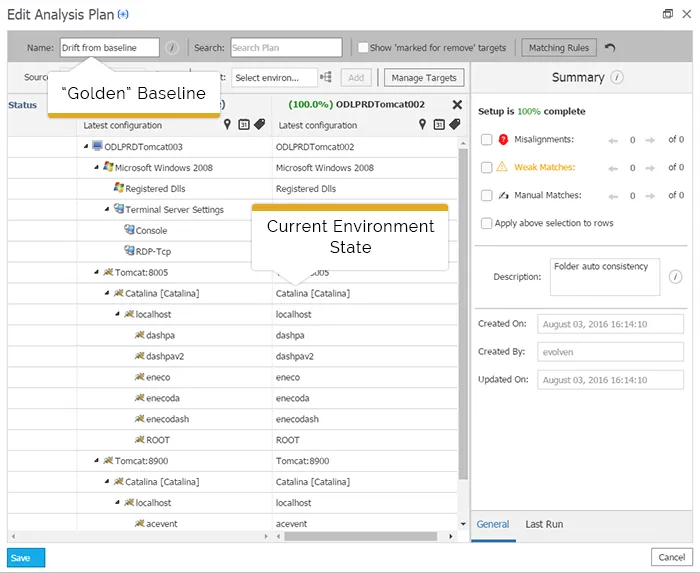Remove the ODLPRDTomcat002 target with the X icon

tap(457, 105)
